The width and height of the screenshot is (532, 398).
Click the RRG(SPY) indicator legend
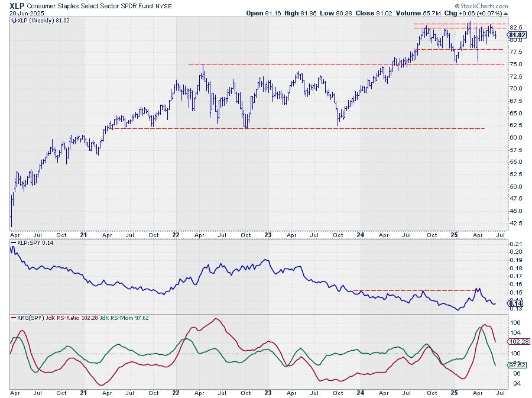point(31,318)
